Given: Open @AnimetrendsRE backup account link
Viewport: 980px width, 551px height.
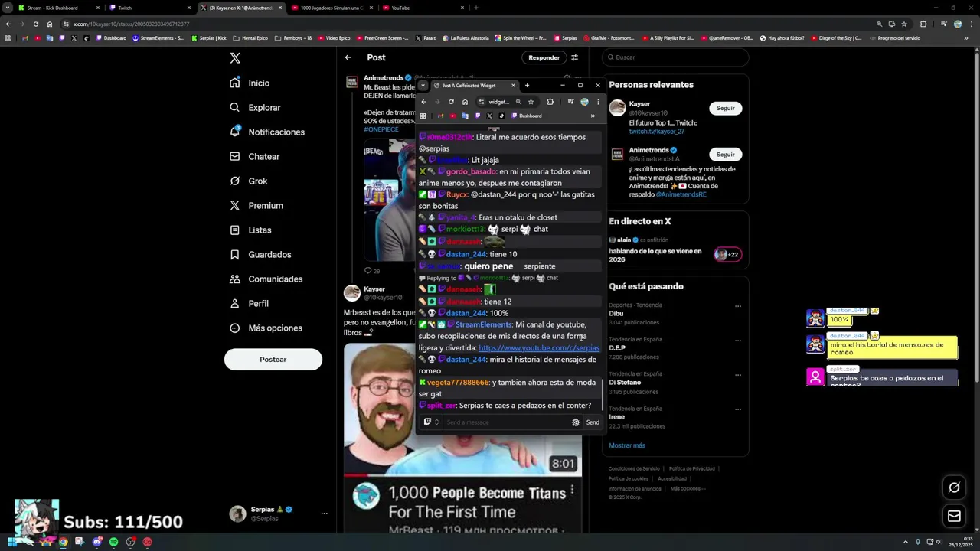Looking at the screenshot, I should coord(681,194).
